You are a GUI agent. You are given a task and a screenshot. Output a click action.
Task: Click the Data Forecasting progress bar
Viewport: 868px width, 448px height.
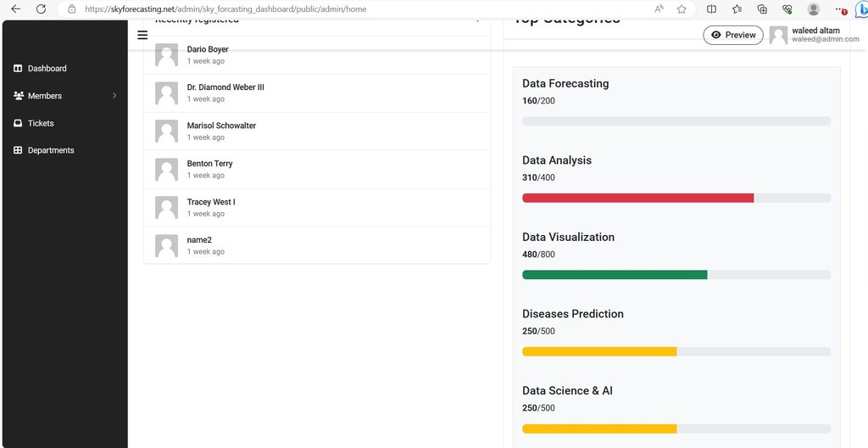pos(676,120)
